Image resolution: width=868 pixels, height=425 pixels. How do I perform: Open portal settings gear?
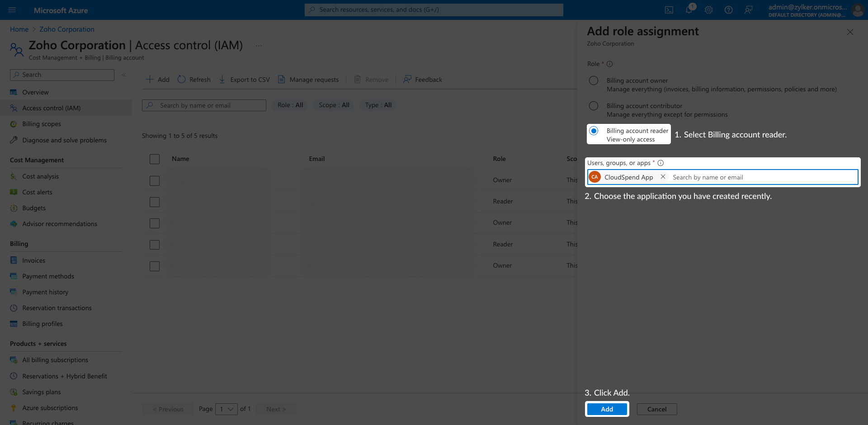[709, 10]
